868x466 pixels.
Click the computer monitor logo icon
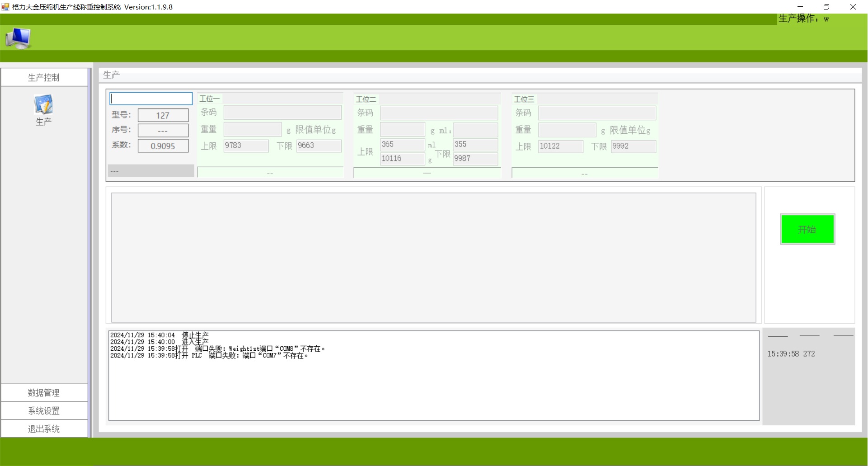(18, 38)
